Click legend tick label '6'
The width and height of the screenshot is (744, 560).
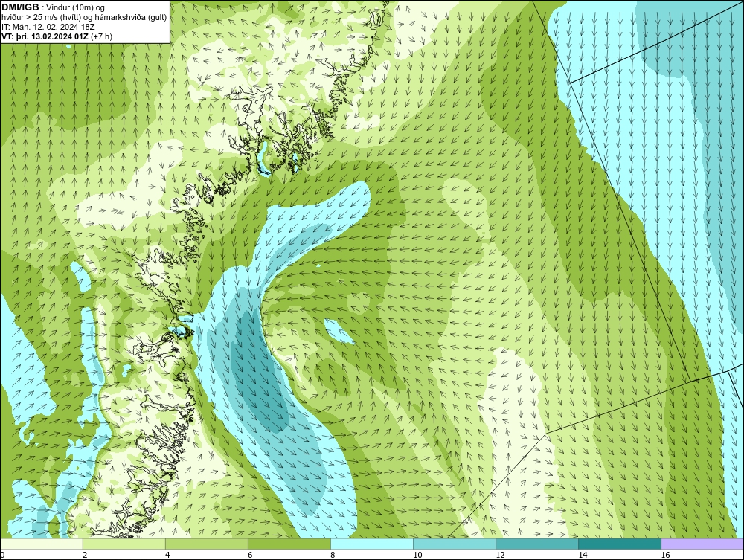pos(250,555)
